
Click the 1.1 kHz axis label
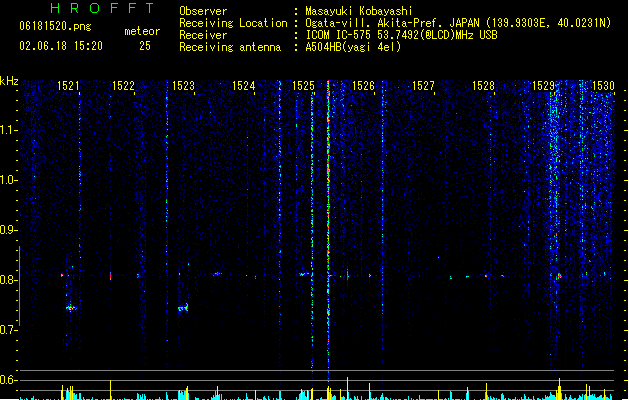point(8,130)
